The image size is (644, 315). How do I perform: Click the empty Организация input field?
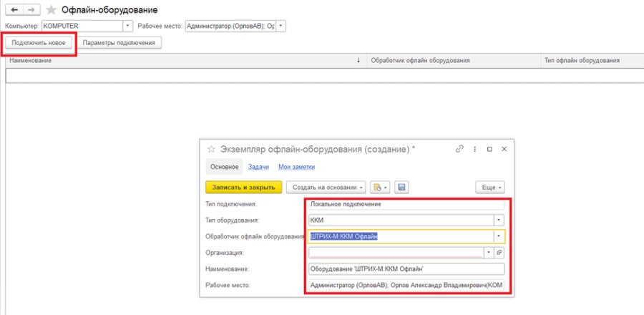pos(396,253)
